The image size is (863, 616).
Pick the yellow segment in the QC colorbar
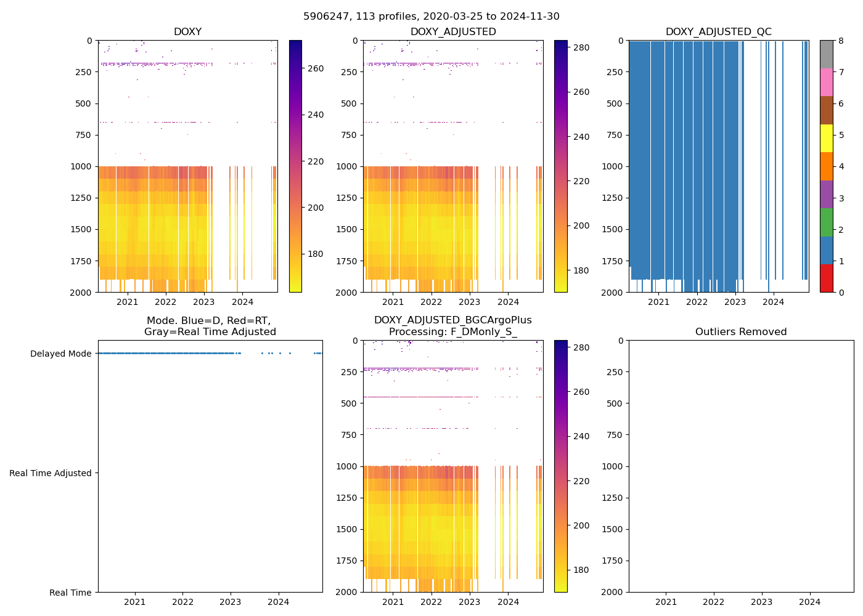(826, 138)
